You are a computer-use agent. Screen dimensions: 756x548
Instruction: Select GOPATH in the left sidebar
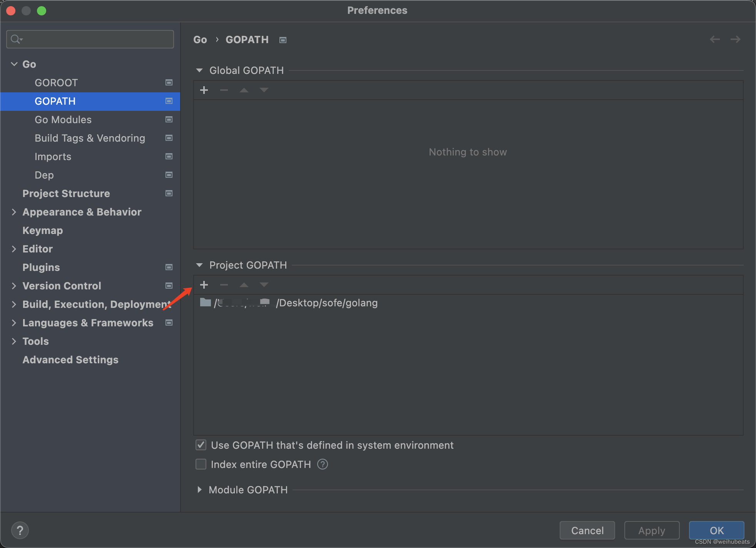(x=55, y=101)
